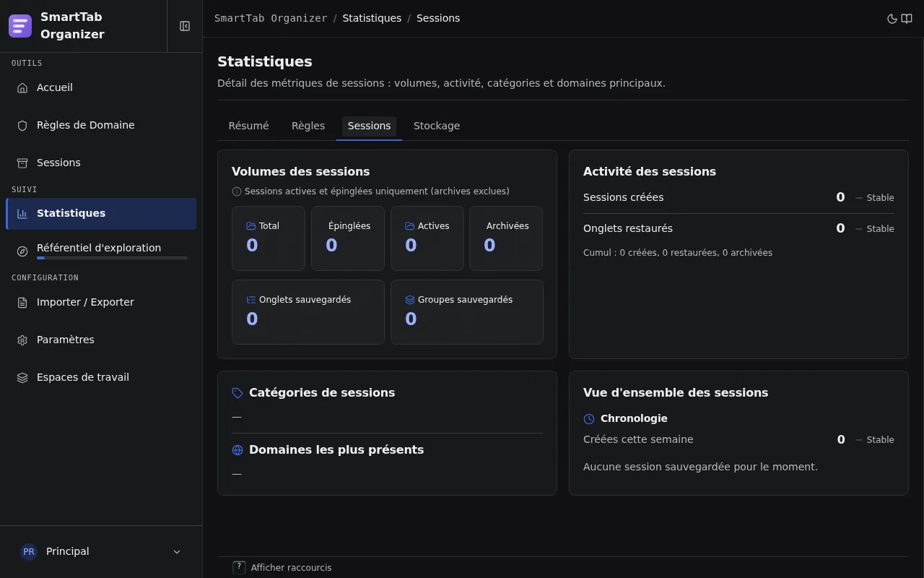The width and height of the screenshot is (924, 578).
Task: Open Référentiel d'exploration
Action: coord(101,251)
